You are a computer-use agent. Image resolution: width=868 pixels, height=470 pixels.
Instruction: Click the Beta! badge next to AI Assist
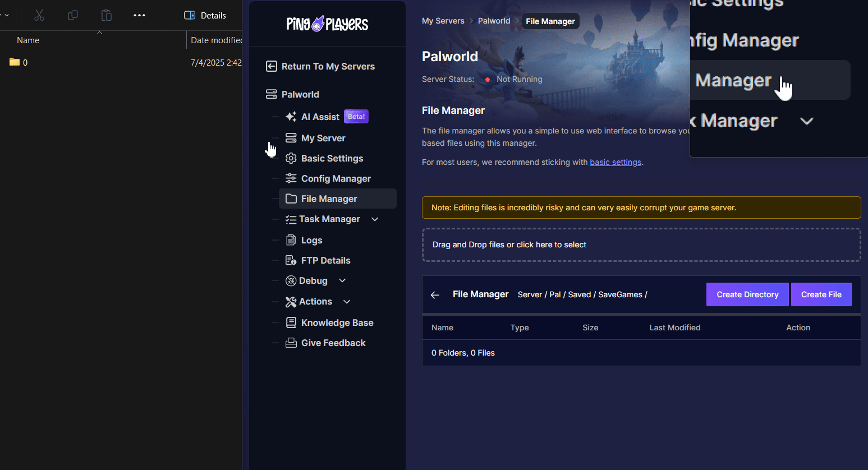pyautogui.click(x=356, y=117)
